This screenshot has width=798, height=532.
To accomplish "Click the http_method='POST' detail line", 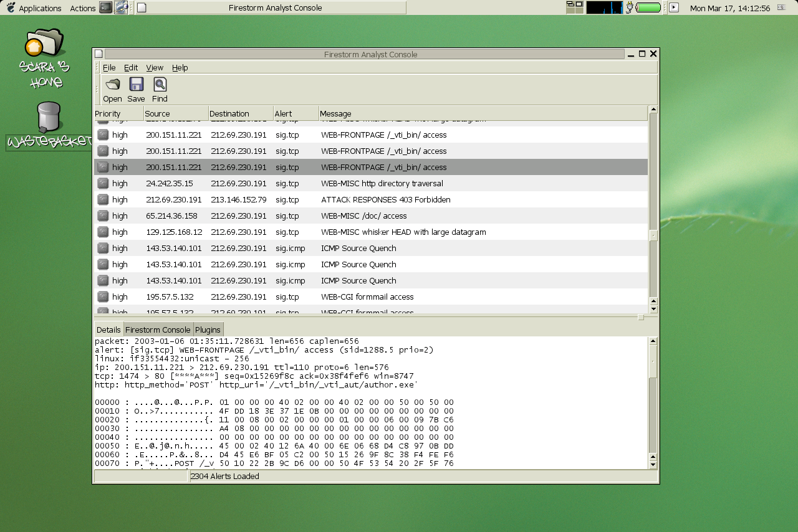I will (x=256, y=385).
